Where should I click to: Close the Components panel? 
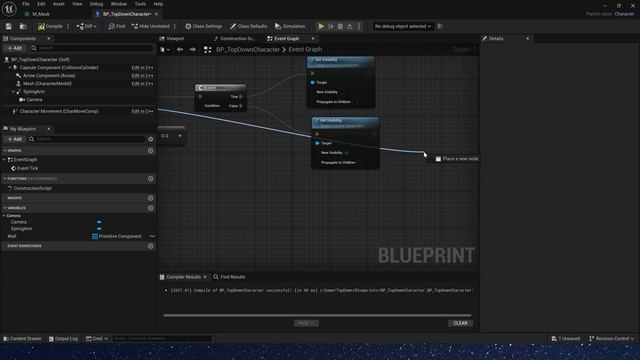coord(49,38)
